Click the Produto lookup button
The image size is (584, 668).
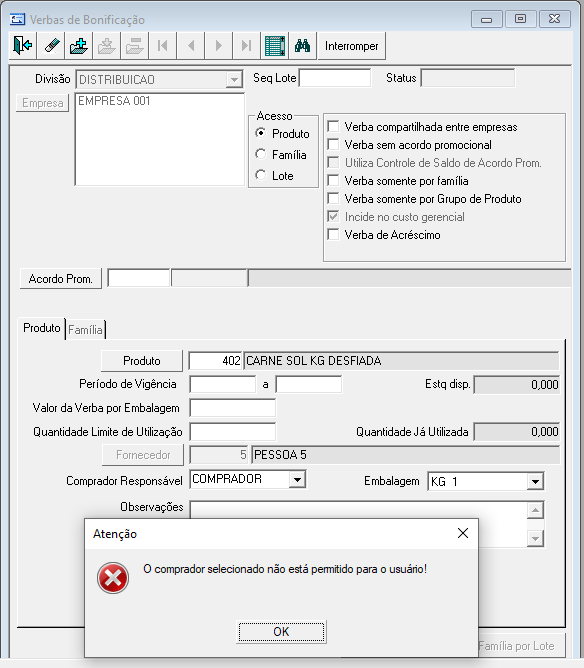click(142, 361)
